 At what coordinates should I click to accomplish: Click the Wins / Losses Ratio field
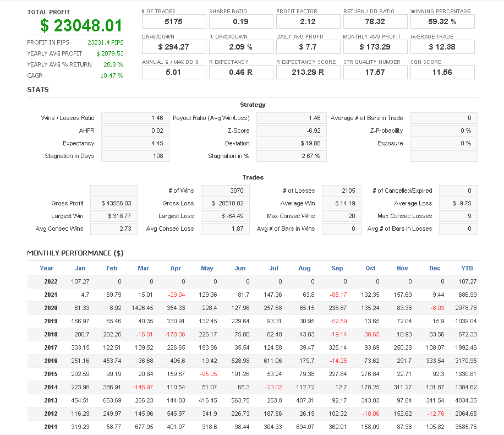click(135, 118)
